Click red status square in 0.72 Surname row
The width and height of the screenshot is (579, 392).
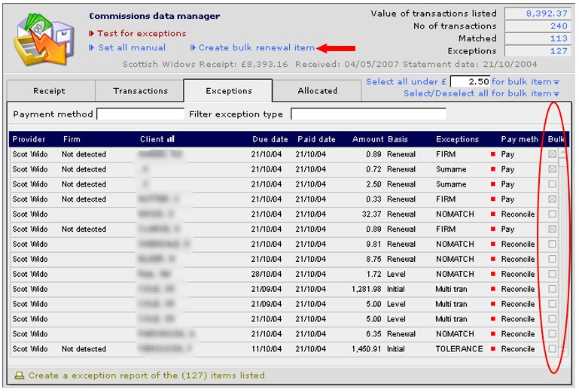click(493, 169)
